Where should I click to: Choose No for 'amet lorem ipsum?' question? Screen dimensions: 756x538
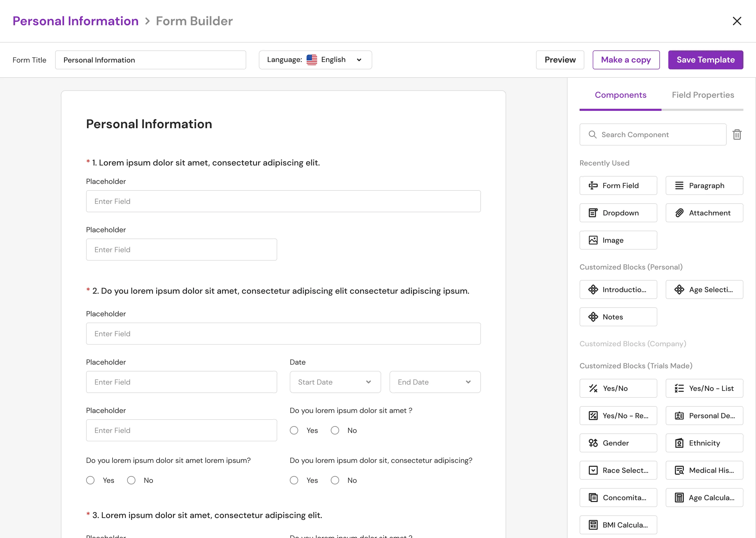(131, 480)
